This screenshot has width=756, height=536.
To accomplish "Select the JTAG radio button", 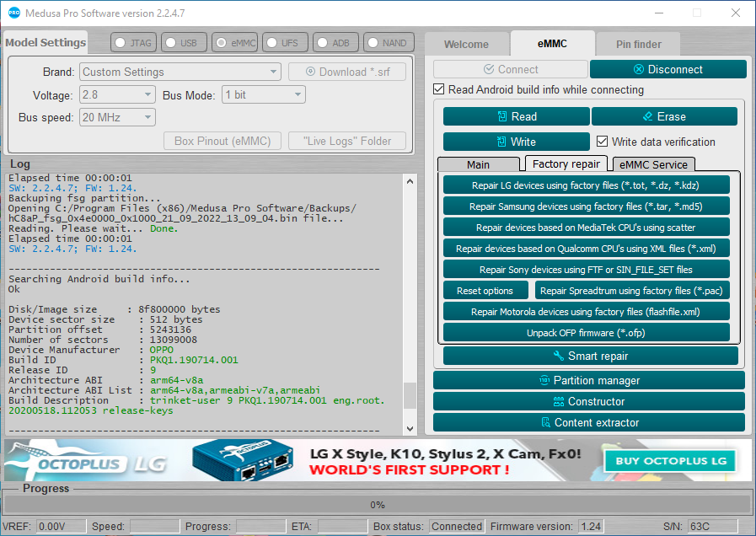I will click(133, 43).
